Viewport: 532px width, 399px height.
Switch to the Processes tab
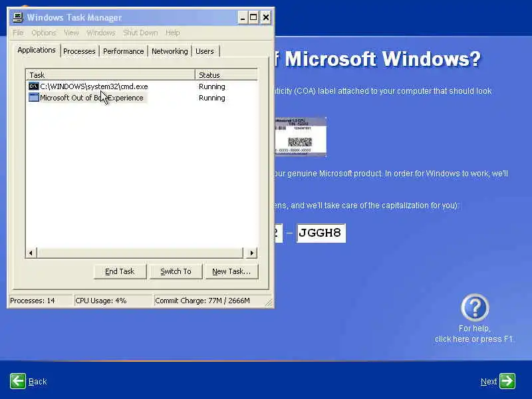click(79, 51)
